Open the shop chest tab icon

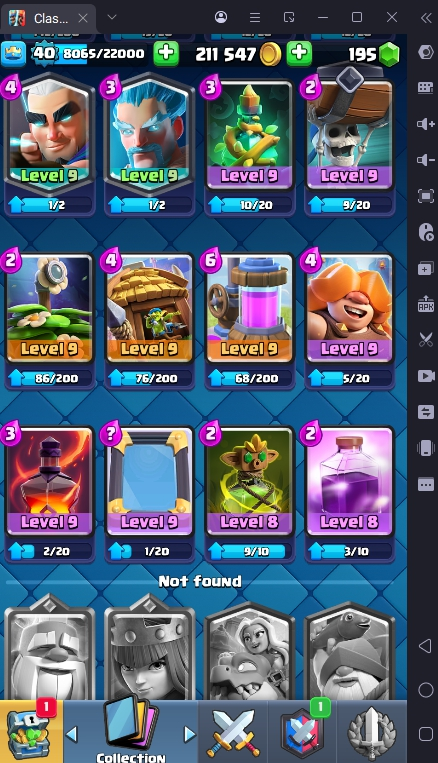point(31,733)
